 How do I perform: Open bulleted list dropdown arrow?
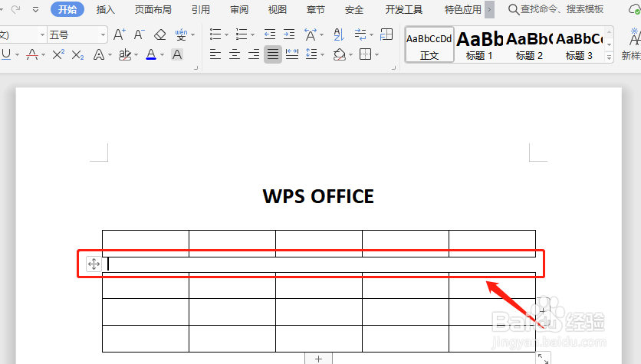point(226,35)
